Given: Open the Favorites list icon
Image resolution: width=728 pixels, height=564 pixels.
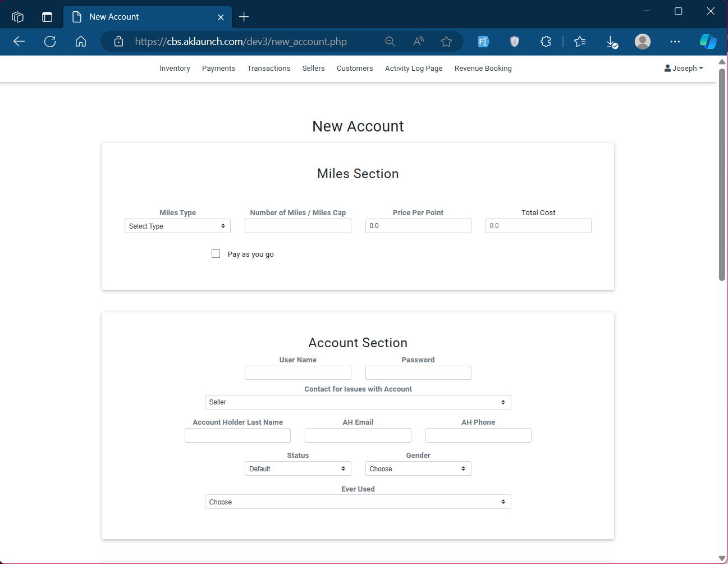Looking at the screenshot, I should [x=580, y=42].
